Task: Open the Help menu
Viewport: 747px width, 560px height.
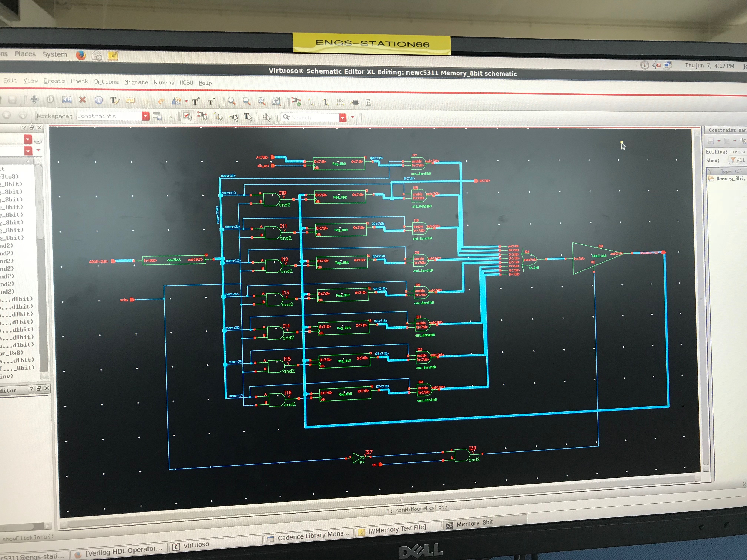Action: (205, 83)
